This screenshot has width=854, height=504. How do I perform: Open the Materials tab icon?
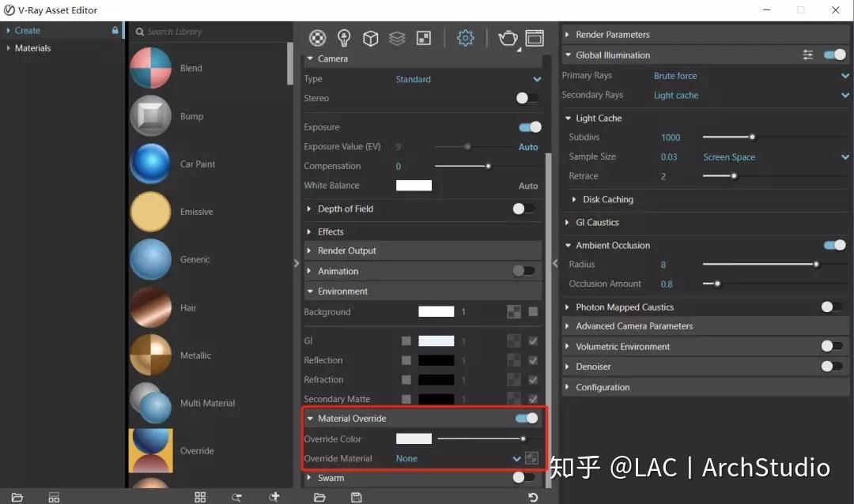pyautogui.click(x=318, y=38)
